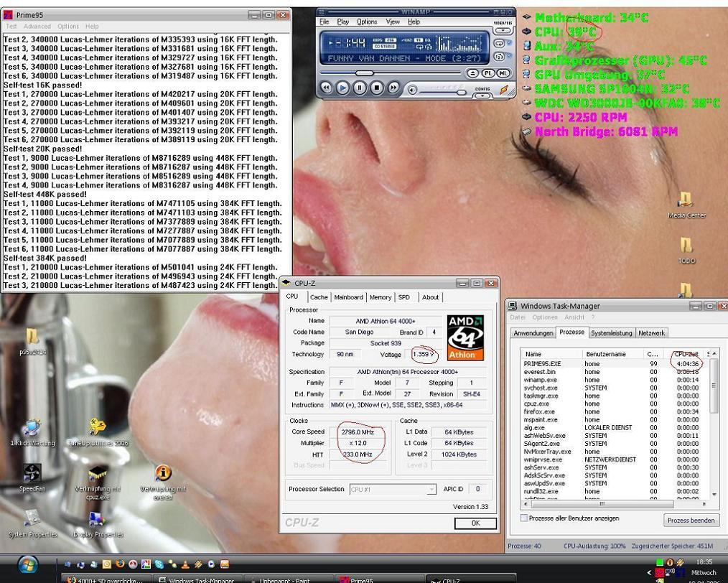Expand hidden system tray icons arrow
This screenshot has width=728, height=583.
point(650,572)
